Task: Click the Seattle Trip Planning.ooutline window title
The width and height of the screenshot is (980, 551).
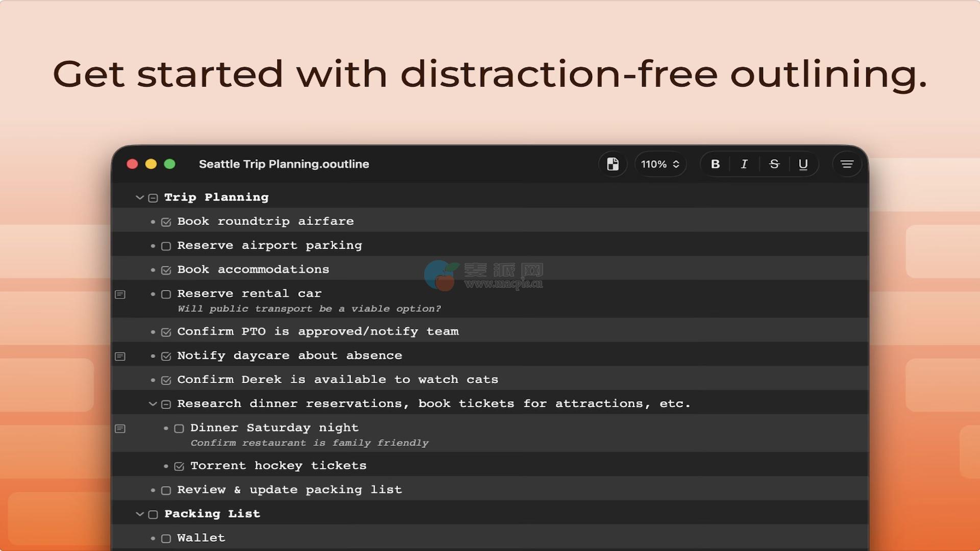Action: click(x=284, y=164)
